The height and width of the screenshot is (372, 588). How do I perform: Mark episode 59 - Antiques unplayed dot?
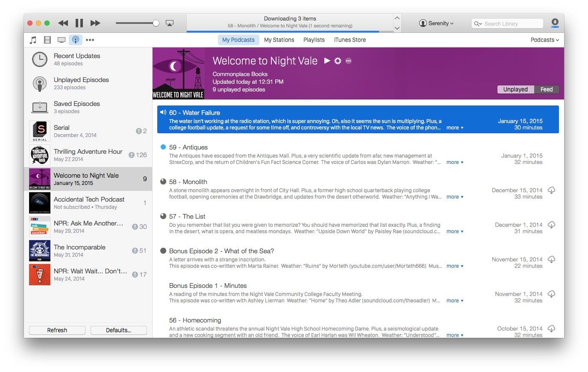(163, 147)
